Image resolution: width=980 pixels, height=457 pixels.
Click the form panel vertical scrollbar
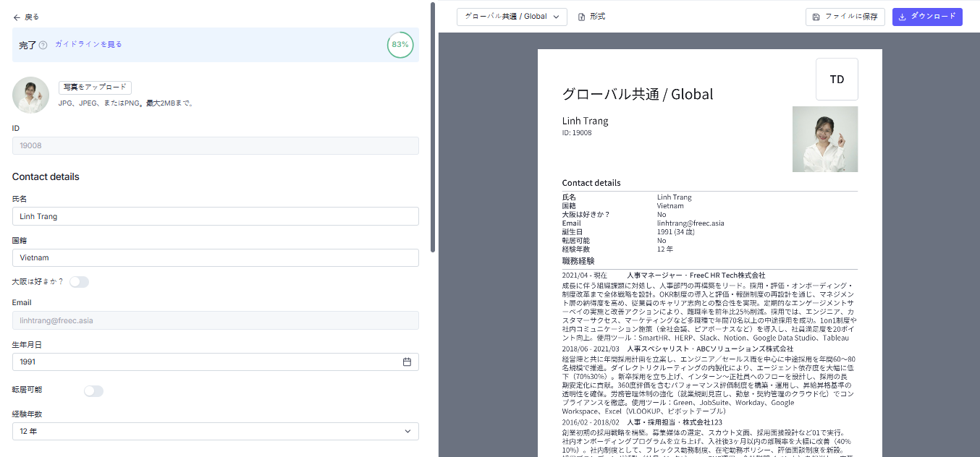[x=433, y=127]
